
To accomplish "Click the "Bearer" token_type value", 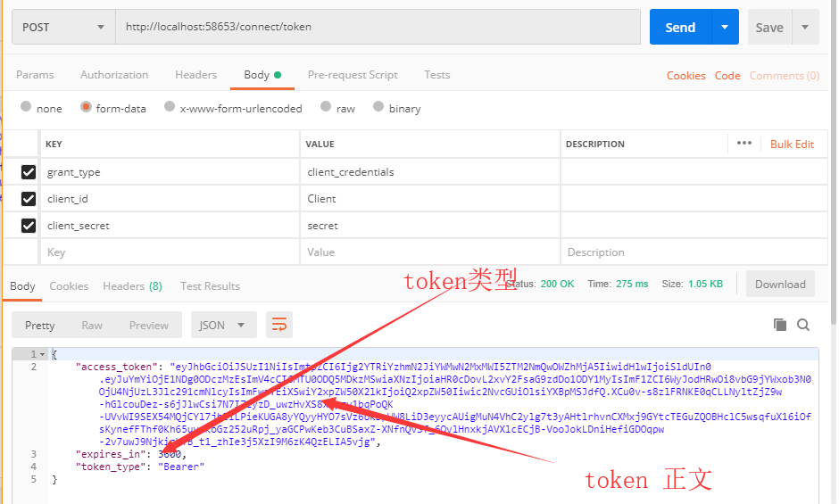I will (x=181, y=467).
